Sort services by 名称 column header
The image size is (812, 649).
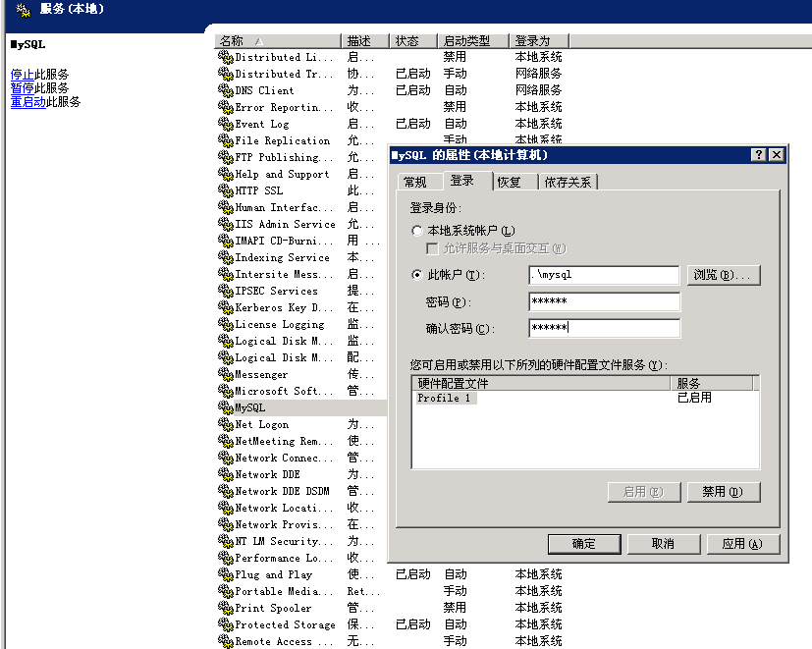pyautogui.click(x=278, y=41)
